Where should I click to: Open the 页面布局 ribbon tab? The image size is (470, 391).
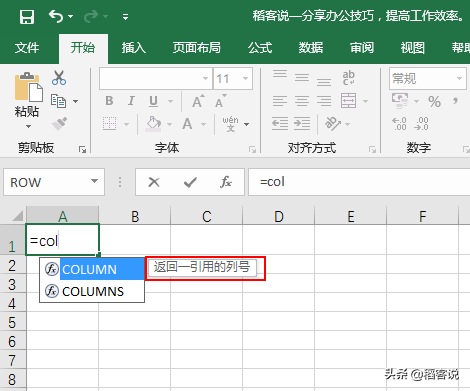(x=197, y=48)
